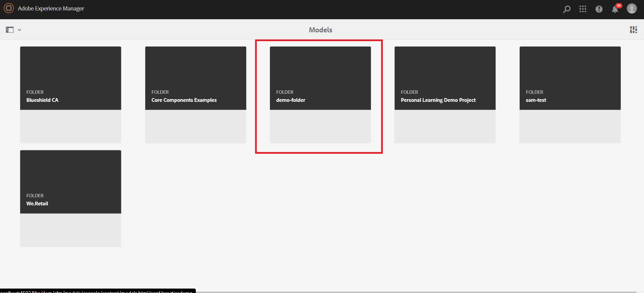Open the We.Retail folder card
Screen dimensions: 644x293
(x=70, y=198)
